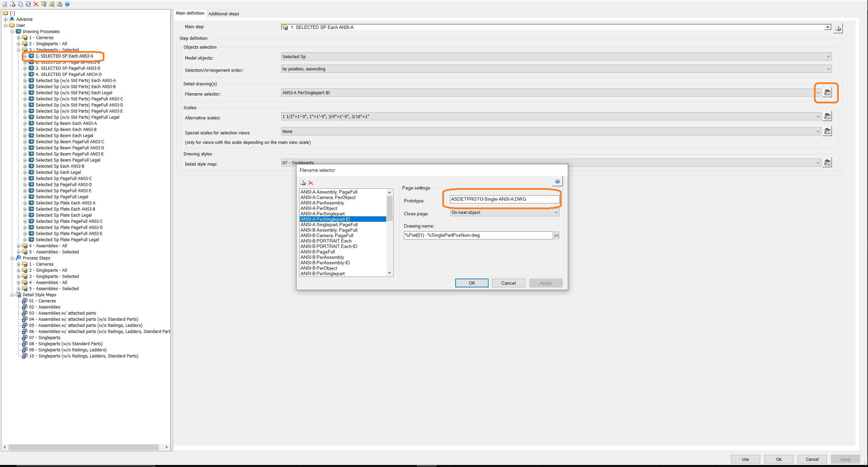Cancel the Filename selector dialog
The image size is (868, 467).
click(x=508, y=283)
